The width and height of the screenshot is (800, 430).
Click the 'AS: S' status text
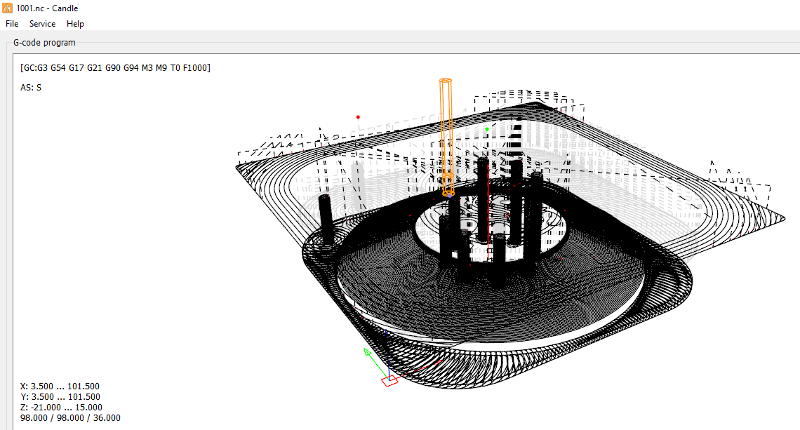click(x=31, y=88)
